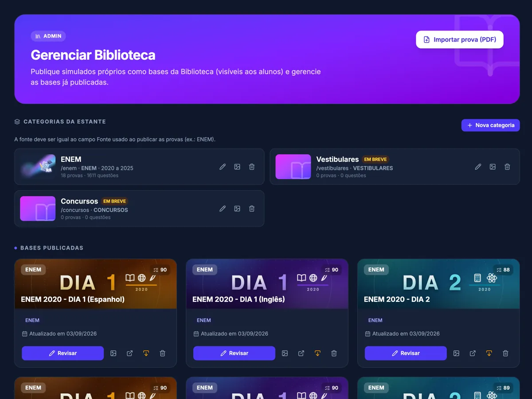Click the ENEM tag under DIA 1 (Espanhol)
The image size is (532, 399).
tap(32, 320)
